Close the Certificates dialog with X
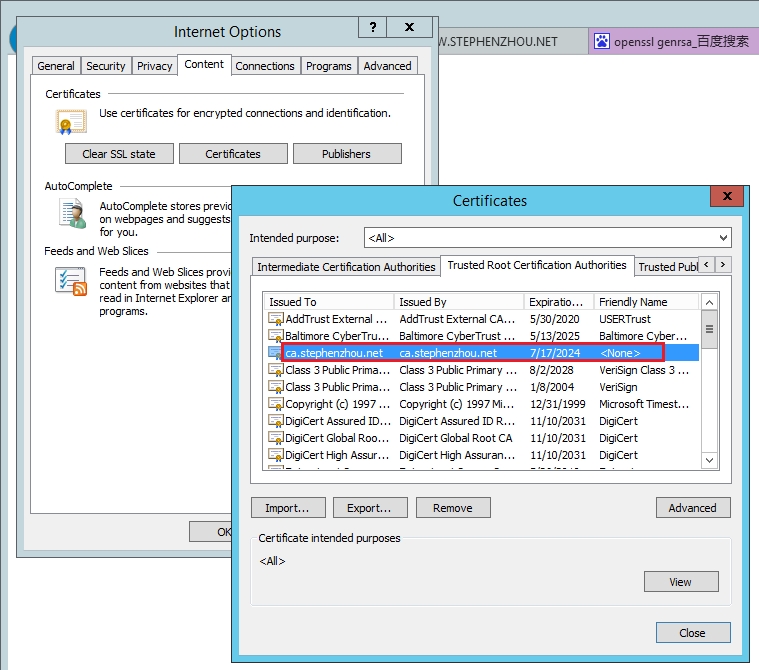Screen dimensions: 759x670 [x=727, y=196]
